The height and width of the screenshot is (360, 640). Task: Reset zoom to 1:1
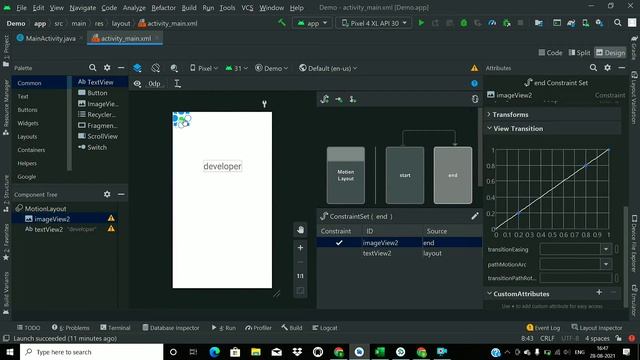[300, 276]
